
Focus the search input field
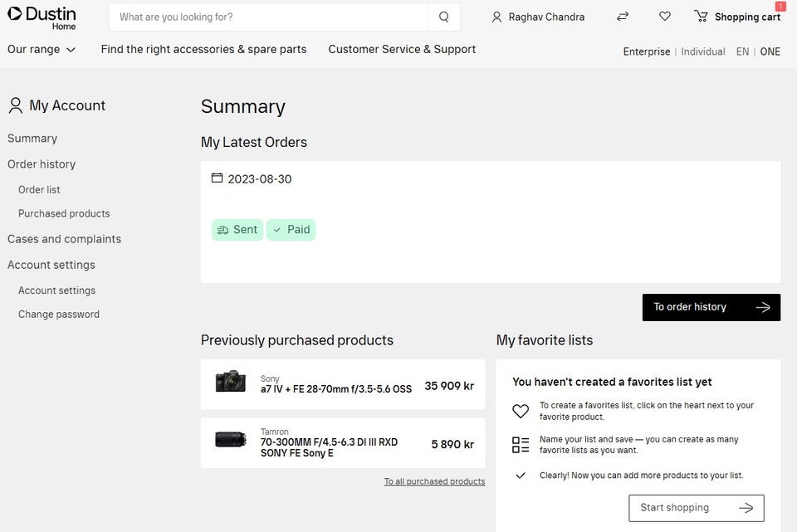click(270, 17)
